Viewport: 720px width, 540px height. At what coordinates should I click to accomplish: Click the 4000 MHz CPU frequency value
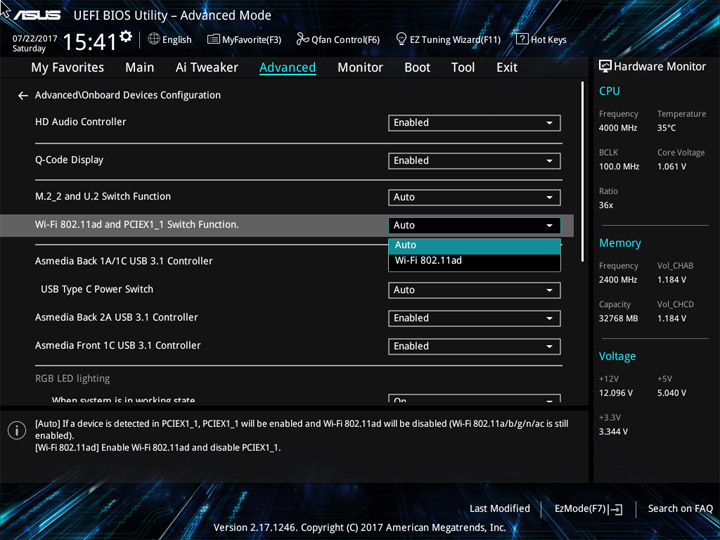pos(618,128)
